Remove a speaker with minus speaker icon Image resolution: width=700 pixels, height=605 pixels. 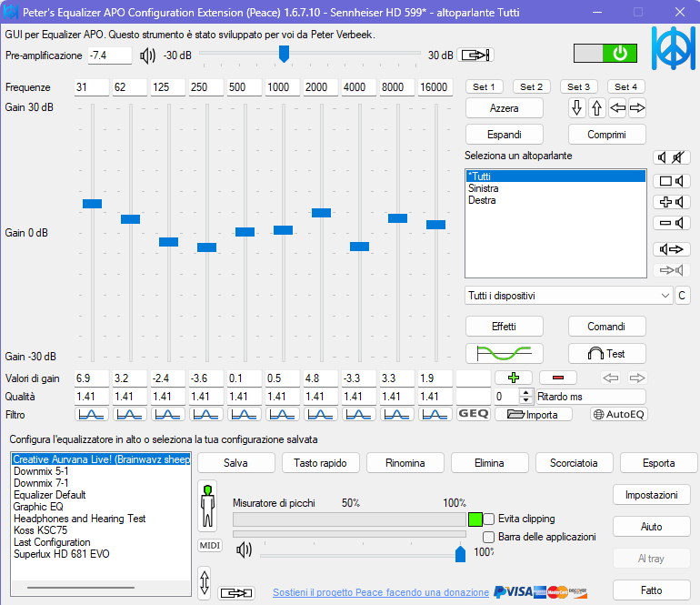tap(672, 223)
